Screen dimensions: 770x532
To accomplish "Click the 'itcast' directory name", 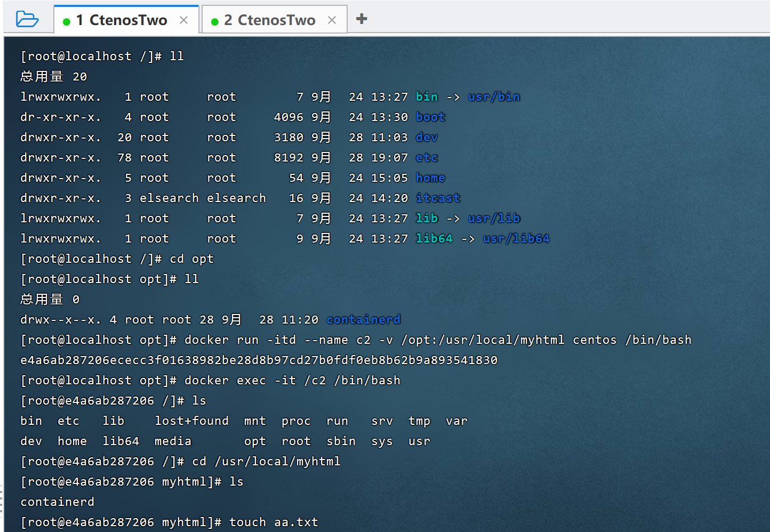I will (438, 198).
